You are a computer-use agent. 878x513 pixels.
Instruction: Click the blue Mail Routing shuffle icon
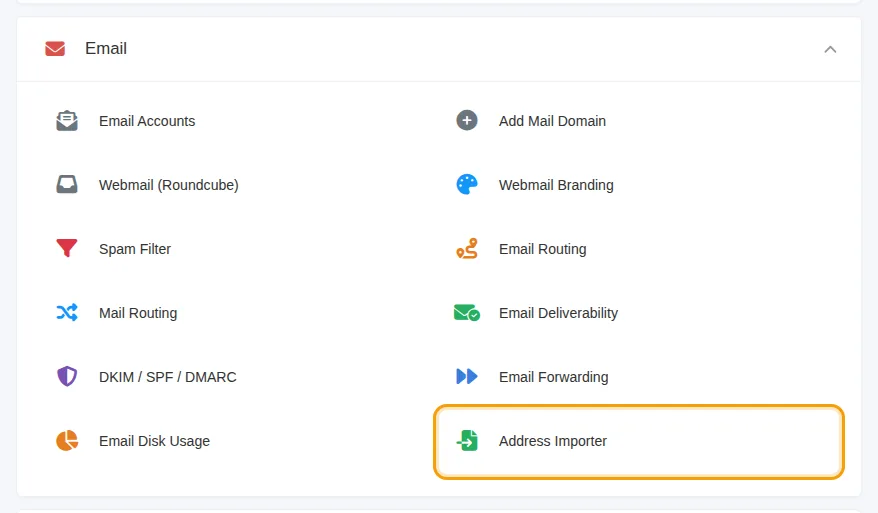[x=67, y=312]
